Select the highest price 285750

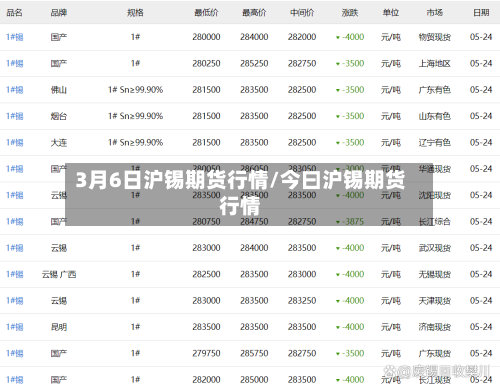click(254, 353)
